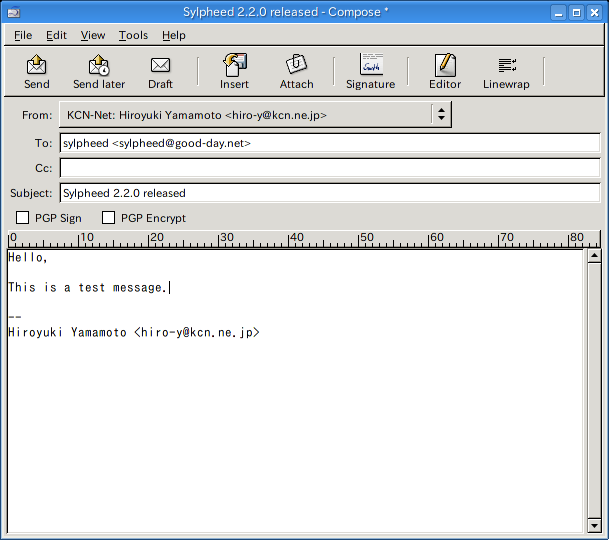This screenshot has height=540, width=609.
Task: Close the Compose window
Action: click(594, 13)
